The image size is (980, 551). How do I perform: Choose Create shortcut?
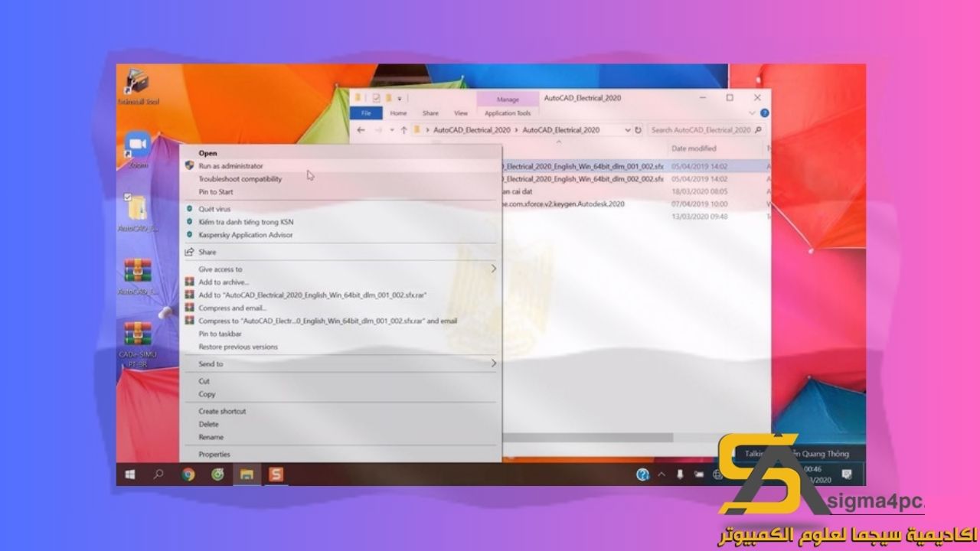click(x=222, y=411)
